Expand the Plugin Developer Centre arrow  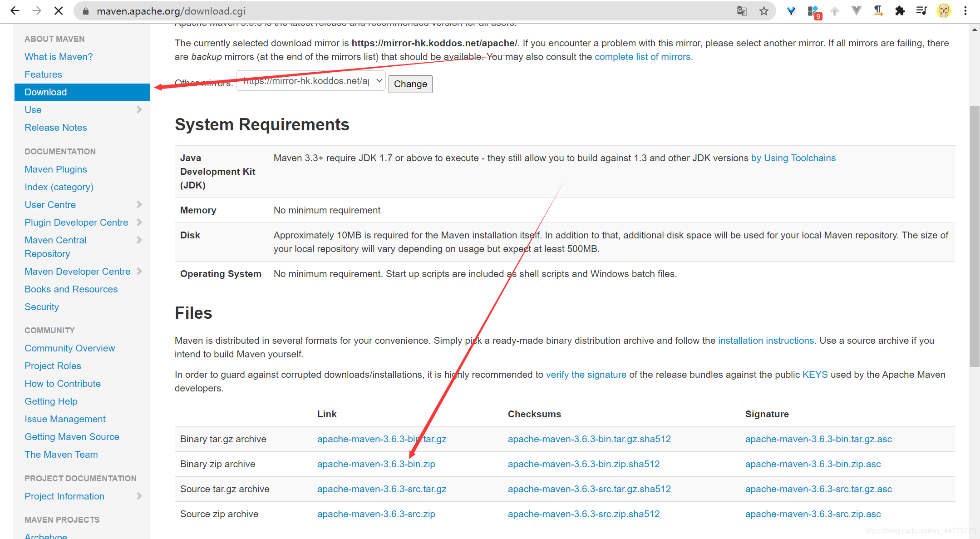(x=139, y=222)
